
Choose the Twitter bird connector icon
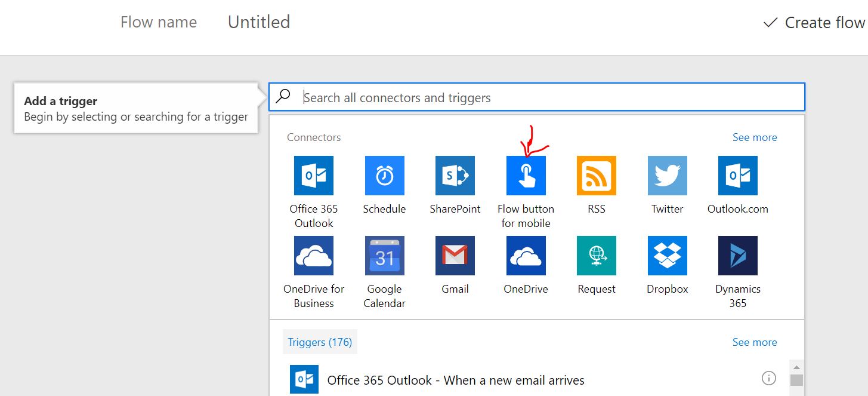(x=668, y=176)
